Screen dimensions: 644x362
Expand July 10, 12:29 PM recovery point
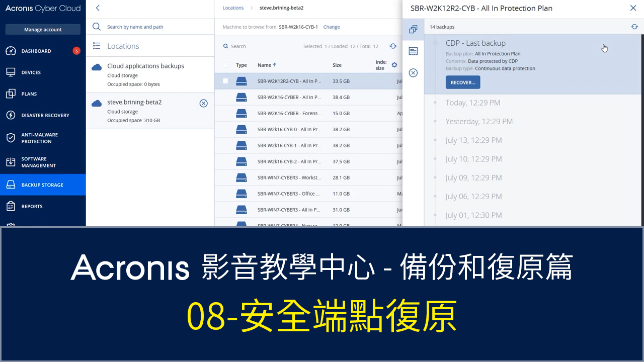click(474, 159)
